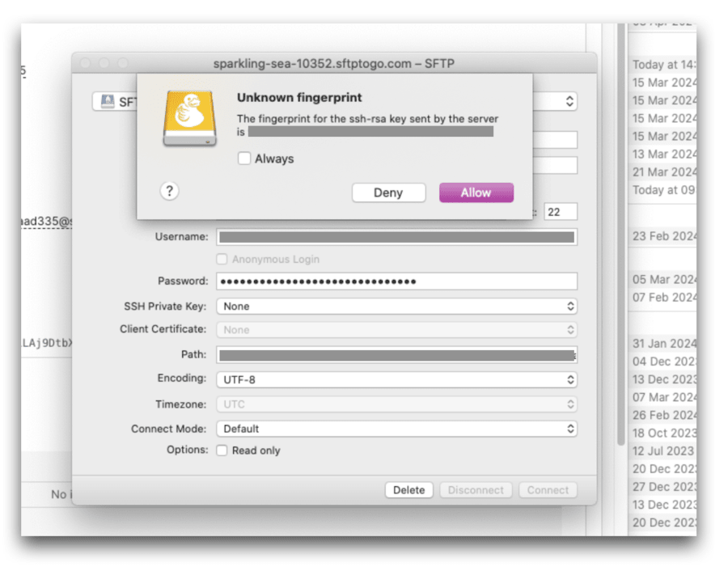Screen dimensions: 728x571
Task: Select the file row dated 21 Mar 2024
Action: [x=663, y=171]
